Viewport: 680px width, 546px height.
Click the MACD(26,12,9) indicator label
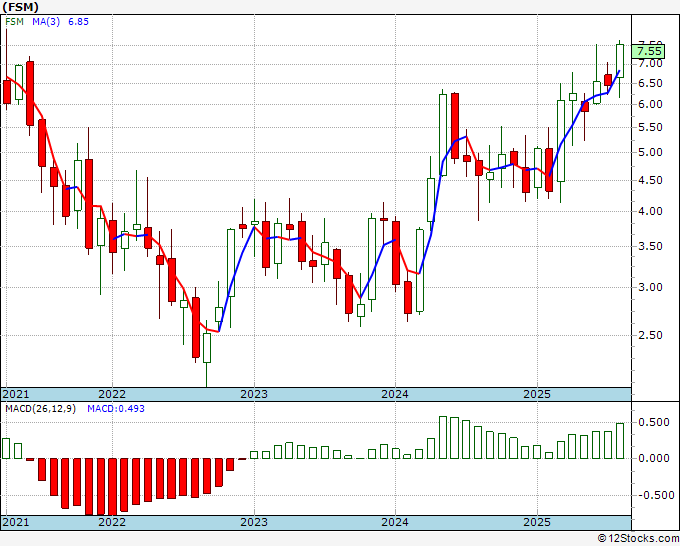(41, 409)
